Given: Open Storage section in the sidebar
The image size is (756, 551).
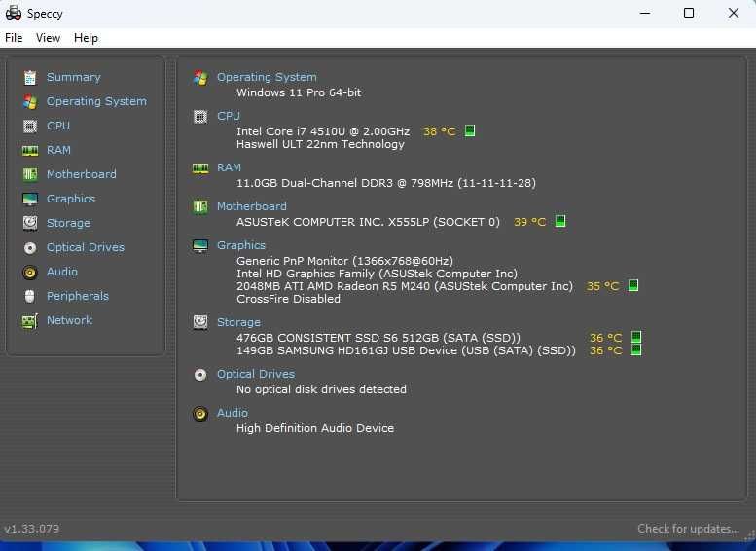Looking at the screenshot, I should click(68, 223).
